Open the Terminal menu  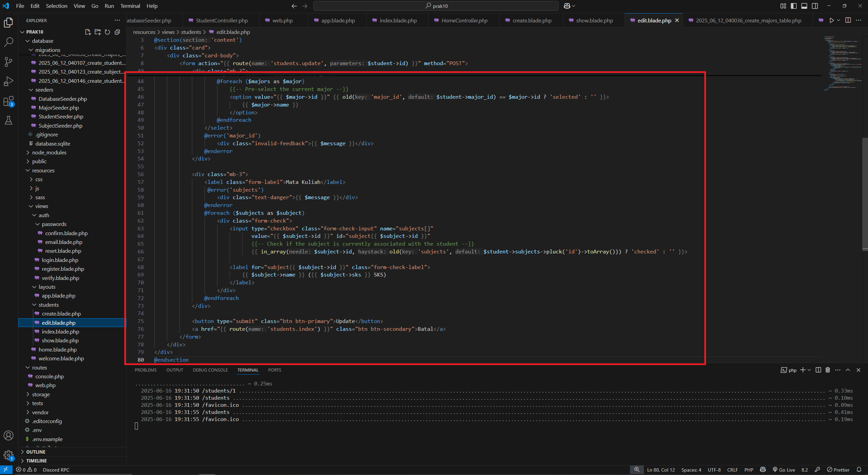tap(130, 6)
